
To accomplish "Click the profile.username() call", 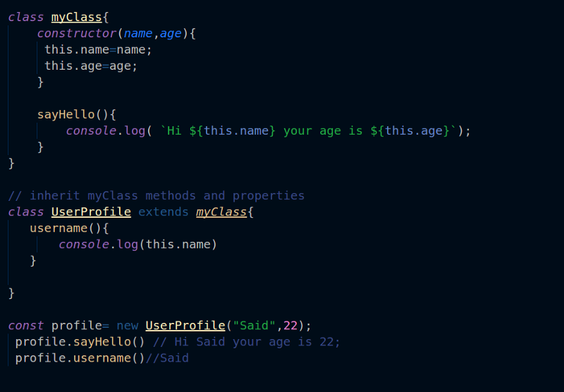I will pyautogui.click(x=80, y=357).
